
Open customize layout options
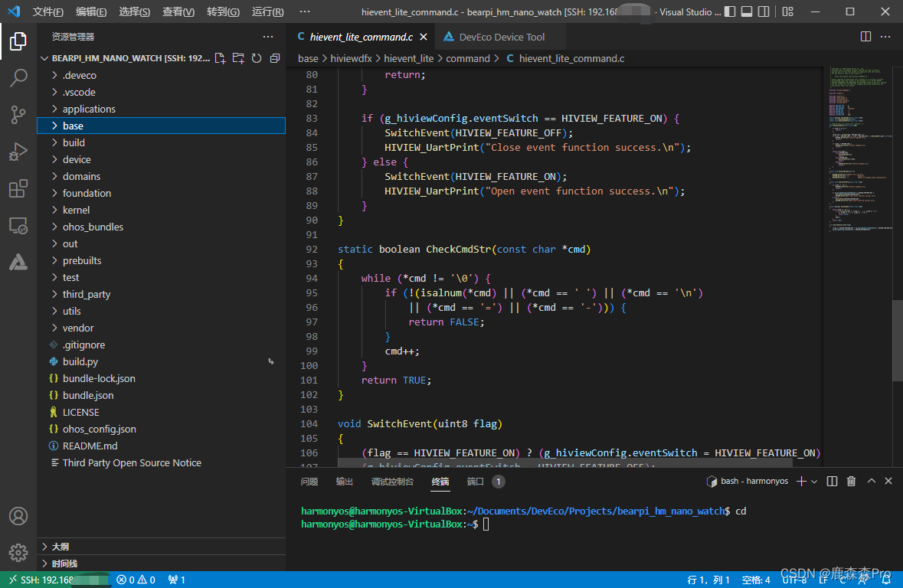[788, 11]
